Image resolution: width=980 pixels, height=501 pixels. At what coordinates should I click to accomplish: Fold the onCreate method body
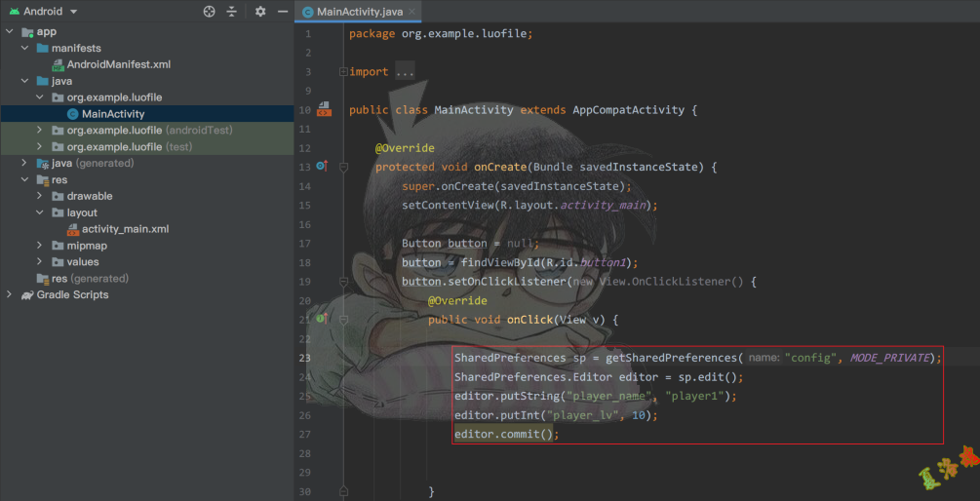coord(343,168)
